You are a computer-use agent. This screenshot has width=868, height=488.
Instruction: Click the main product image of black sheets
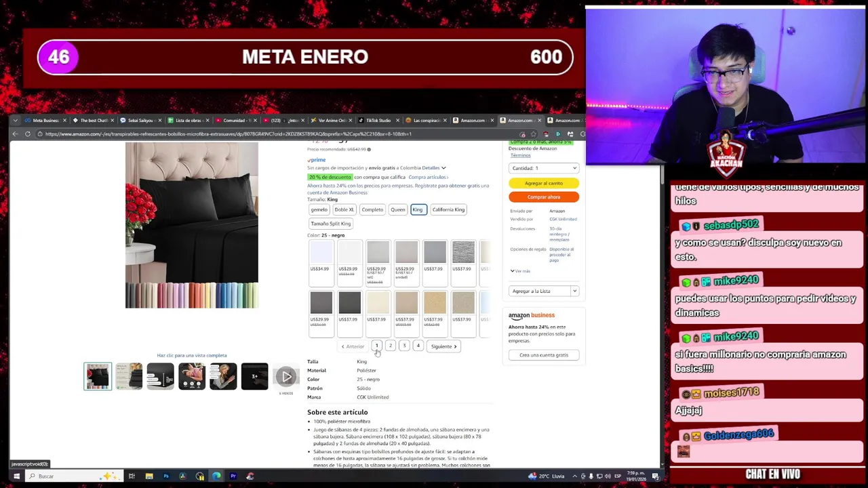pos(192,226)
